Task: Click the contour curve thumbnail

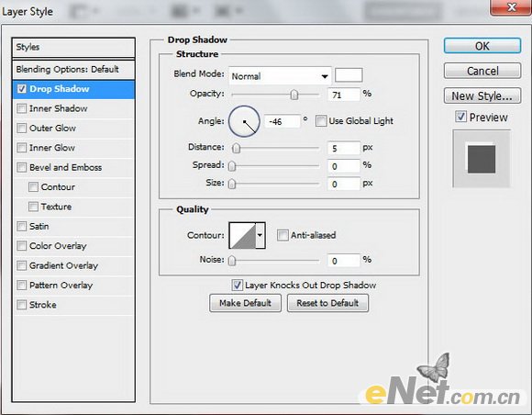Action: [242, 235]
